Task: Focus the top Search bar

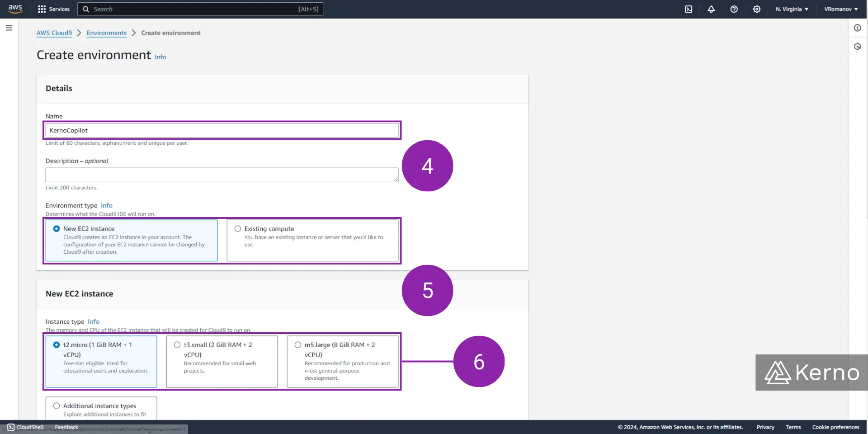Action: point(200,9)
